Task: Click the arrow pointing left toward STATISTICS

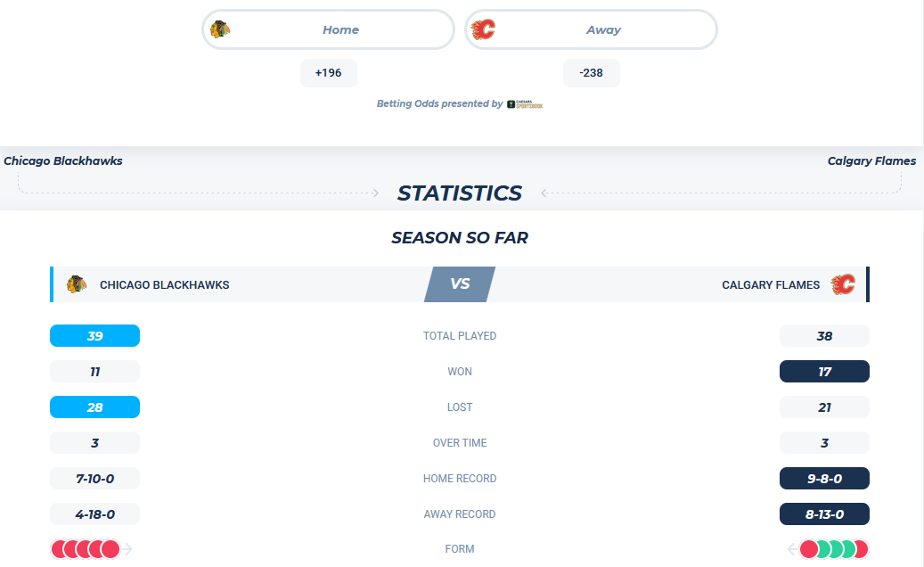Action: click(x=544, y=193)
